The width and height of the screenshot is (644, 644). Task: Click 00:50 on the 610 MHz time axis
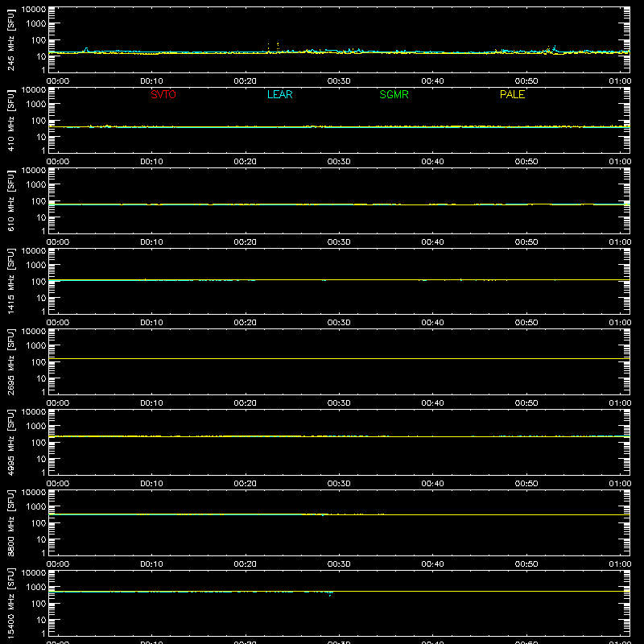tap(526, 242)
